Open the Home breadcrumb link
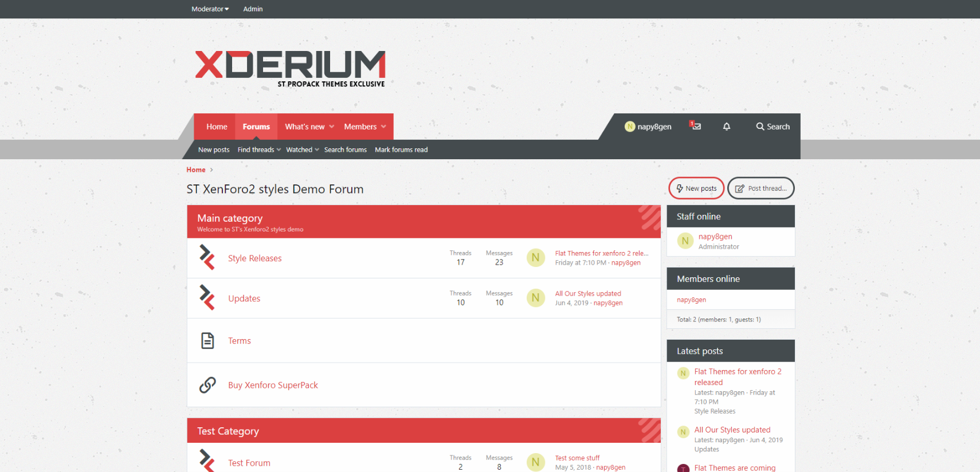This screenshot has height=472, width=980. click(x=195, y=170)
